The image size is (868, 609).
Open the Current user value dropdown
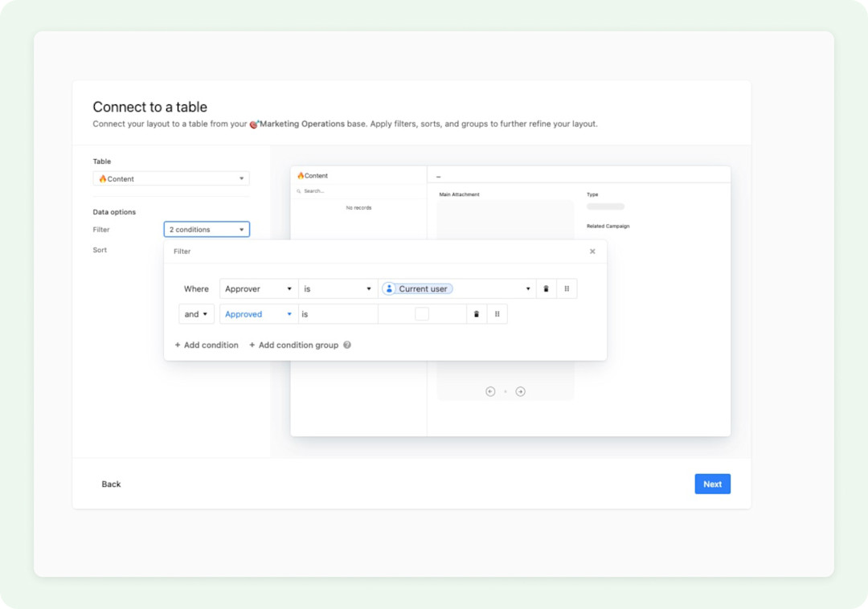[x=527, y=288]
